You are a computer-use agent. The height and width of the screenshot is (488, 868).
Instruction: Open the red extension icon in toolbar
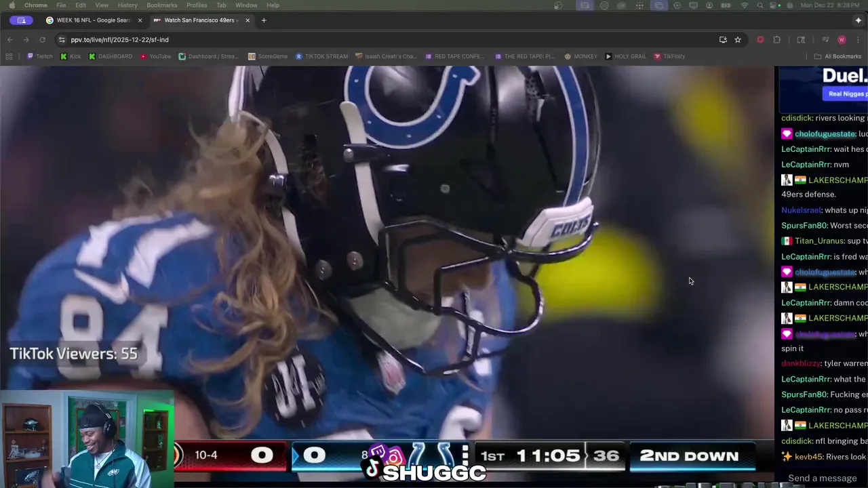pyautogui.click(x=760, y=39)
